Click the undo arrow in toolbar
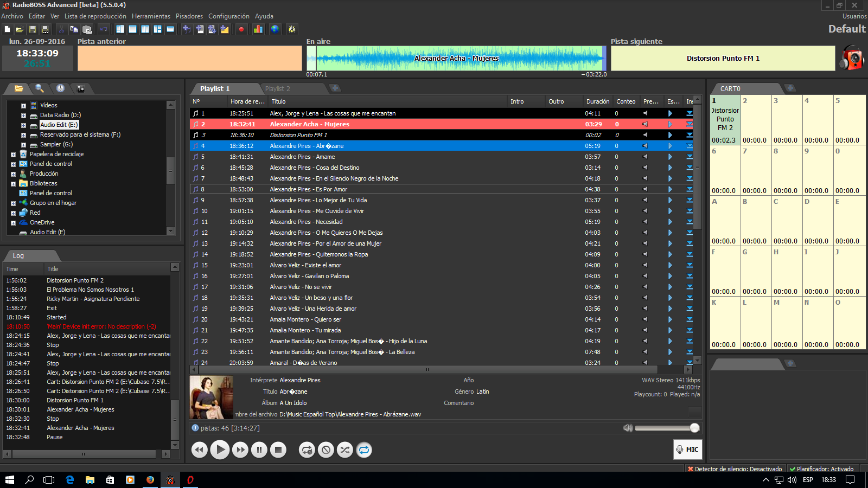This screenshot has height=488, width=868. (x=104, y=29)
